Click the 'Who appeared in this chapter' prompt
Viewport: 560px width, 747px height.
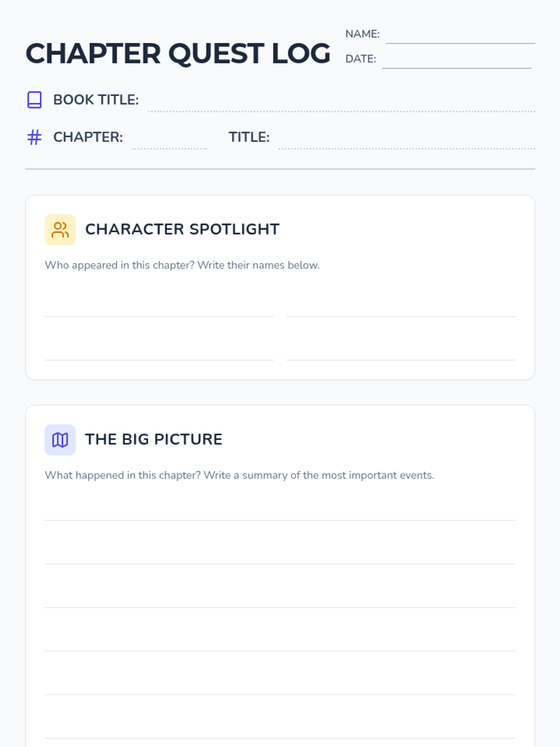(182, 265)
